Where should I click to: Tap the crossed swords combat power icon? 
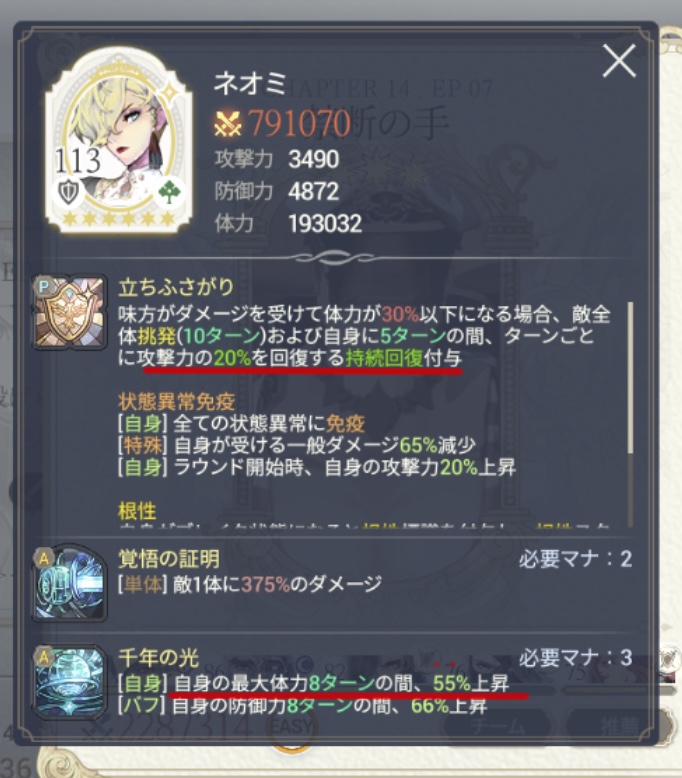coord(228,123)
